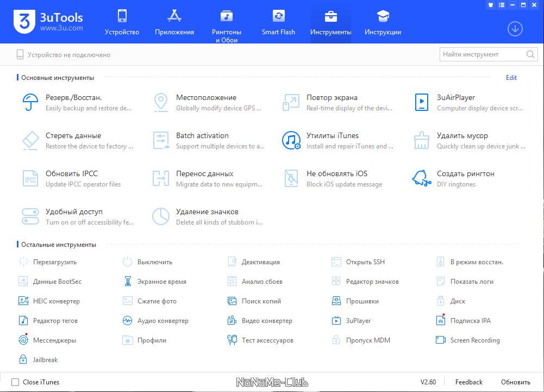The image size is (544, 392).
Task: Open the Подписка IPA icon
Action: (x=441, y=320)
